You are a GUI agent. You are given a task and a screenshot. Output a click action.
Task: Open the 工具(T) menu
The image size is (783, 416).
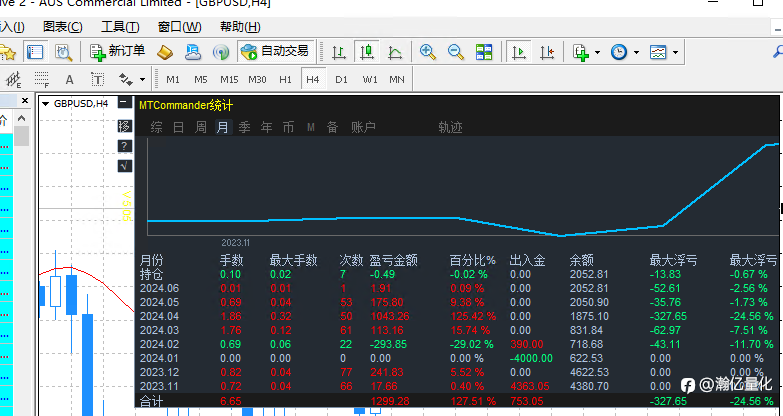click(120, 26)
